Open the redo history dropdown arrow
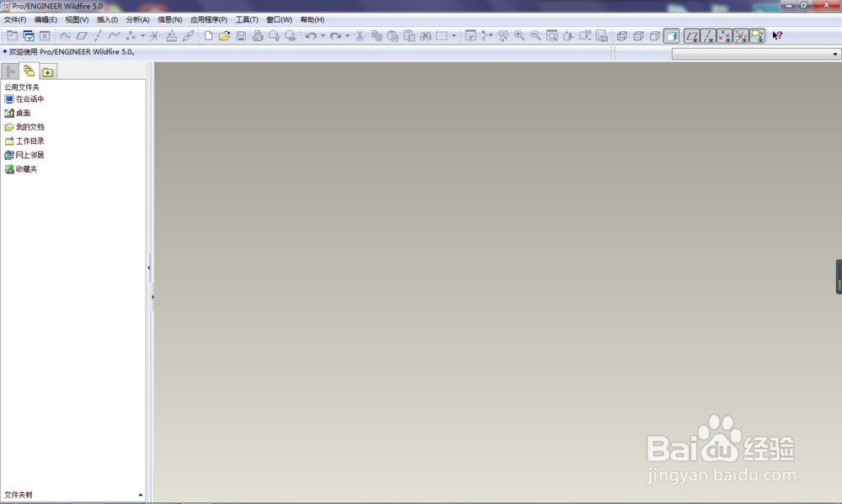The image size is (842, 504). coord(348,36)
